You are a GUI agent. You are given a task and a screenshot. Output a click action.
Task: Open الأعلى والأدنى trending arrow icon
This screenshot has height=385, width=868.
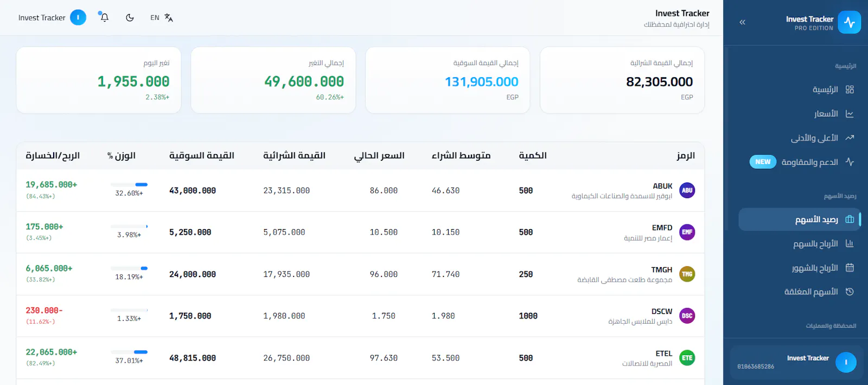pyautogui.click(x=850, y=138)
